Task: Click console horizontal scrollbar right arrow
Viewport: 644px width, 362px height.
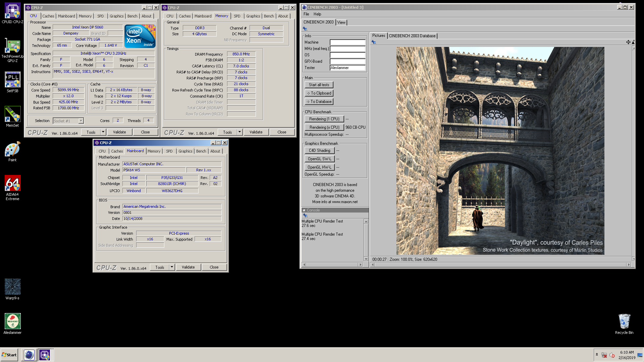Action: (361, 264)
